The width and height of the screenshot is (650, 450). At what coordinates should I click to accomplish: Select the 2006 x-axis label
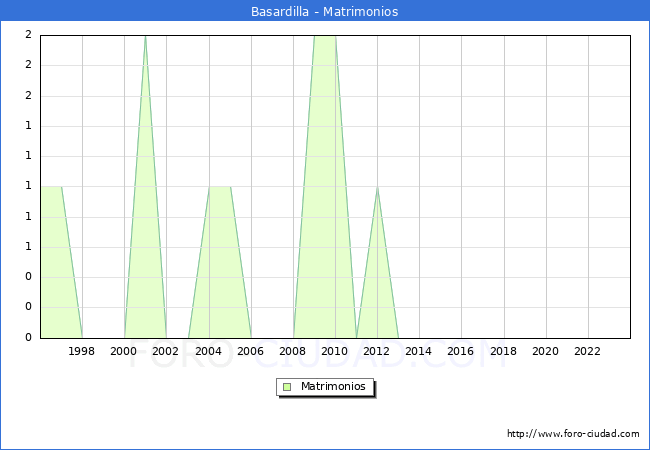pyautogui.click(x=250, y=351)
